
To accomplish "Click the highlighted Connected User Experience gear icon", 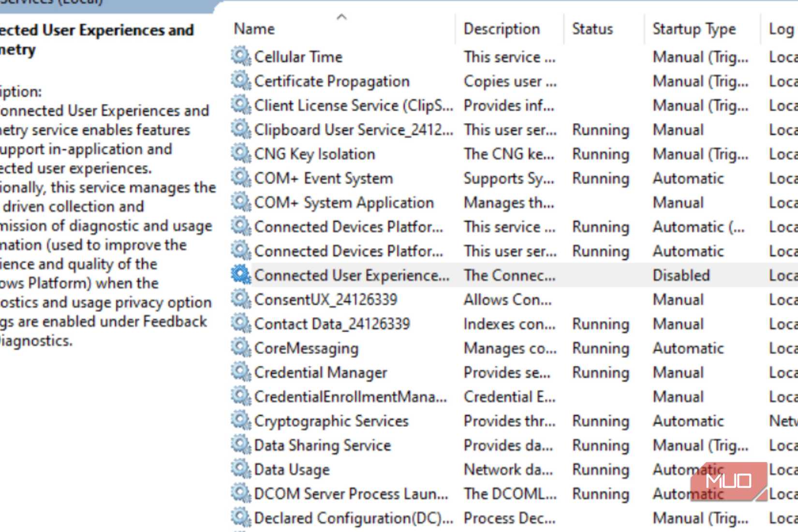I will pyautogui.click(x=241, y=275).
